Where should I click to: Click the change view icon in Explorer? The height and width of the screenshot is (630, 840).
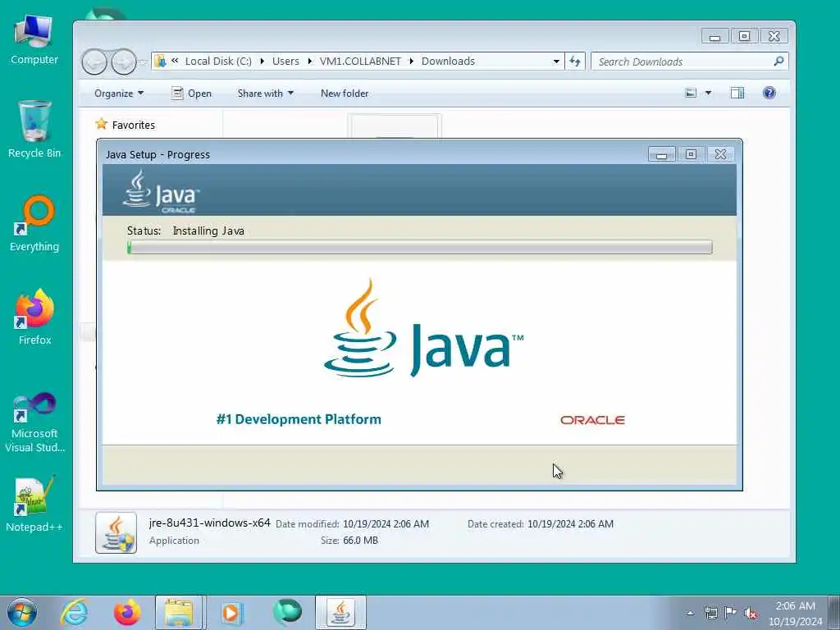point(691,94)
